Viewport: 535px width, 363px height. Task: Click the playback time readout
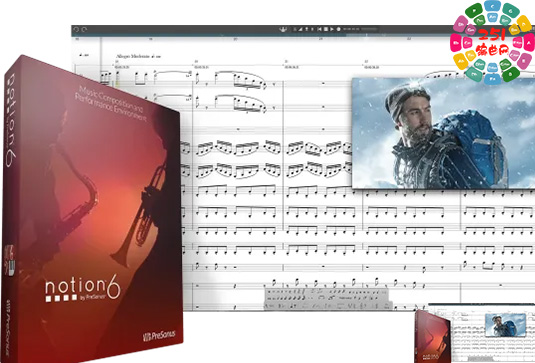tap(351, 29)
